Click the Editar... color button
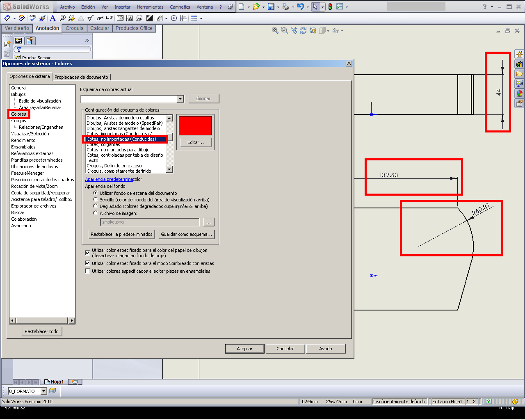The height and width of the screenshot is (420, 525). coord(196,142)
